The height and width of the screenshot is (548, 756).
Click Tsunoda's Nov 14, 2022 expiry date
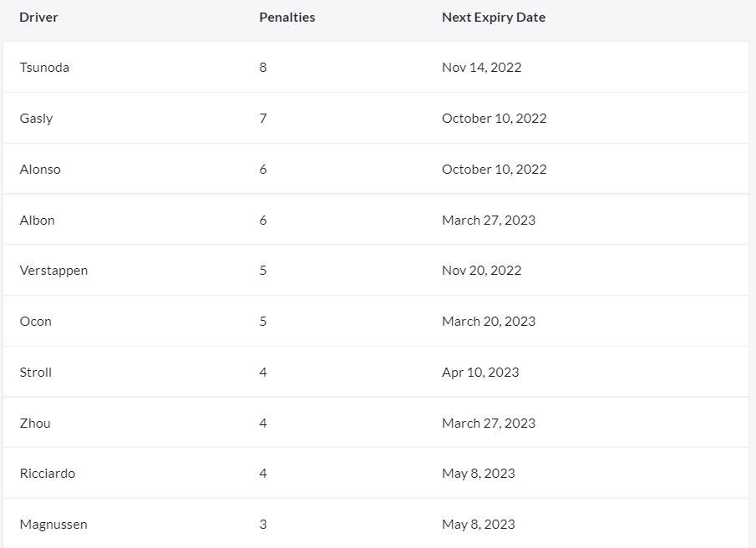point(482,68)
